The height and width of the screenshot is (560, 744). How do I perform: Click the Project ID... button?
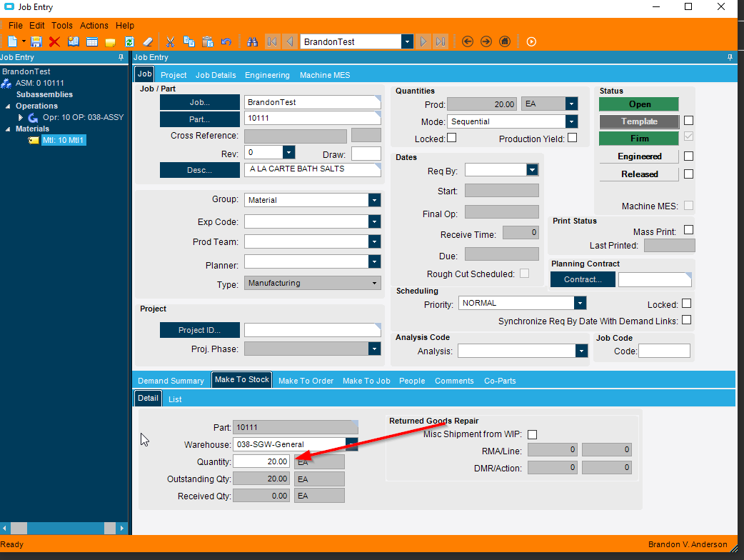[x=200, y=330]
